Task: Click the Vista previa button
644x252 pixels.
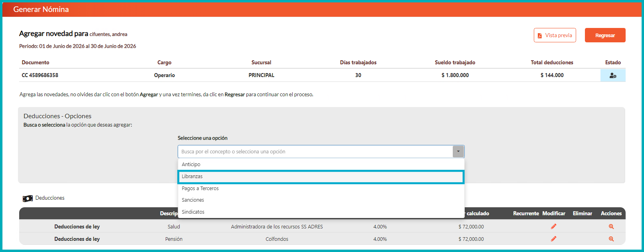Action: click(555, 35)
